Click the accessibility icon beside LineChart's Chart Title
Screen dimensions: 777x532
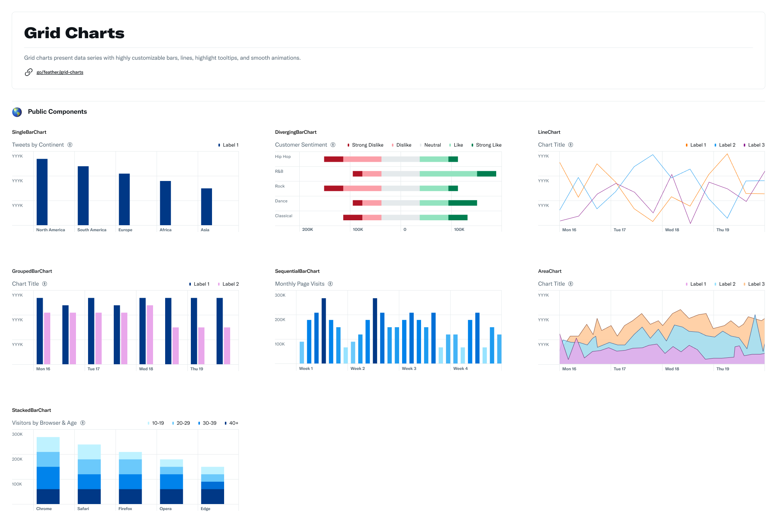coord(571,145)
